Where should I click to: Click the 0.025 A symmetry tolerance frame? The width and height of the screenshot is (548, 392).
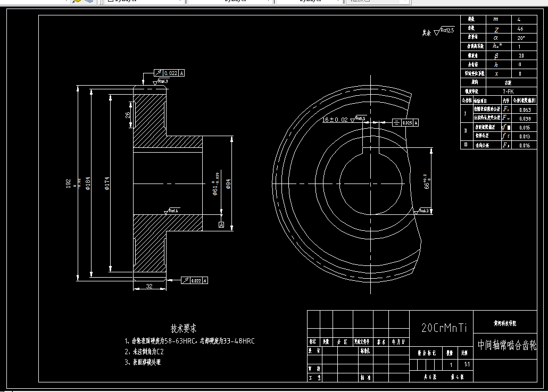coord(405,123)
